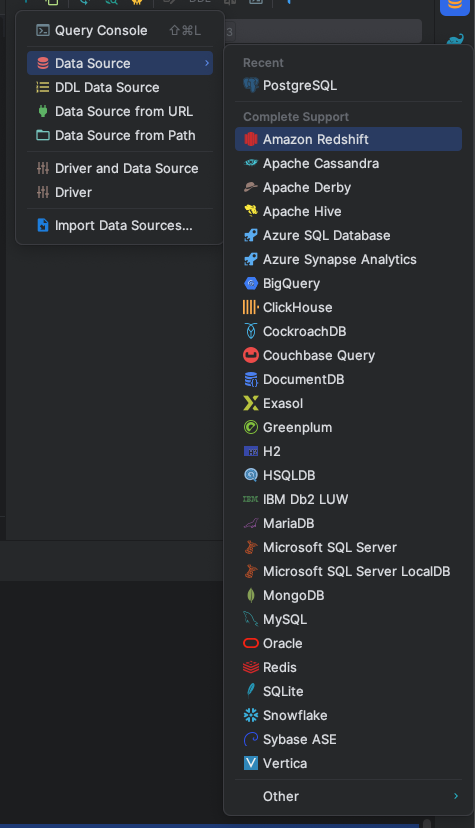Open Query Console menu entry
475x828 pixels.
pyautogui.click(x=120, y=31)
